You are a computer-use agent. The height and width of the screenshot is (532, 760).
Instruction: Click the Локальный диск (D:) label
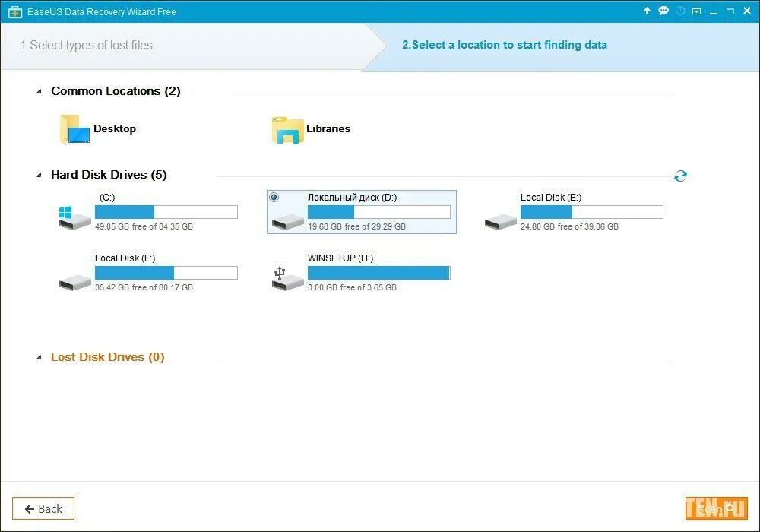coord(353,197)
